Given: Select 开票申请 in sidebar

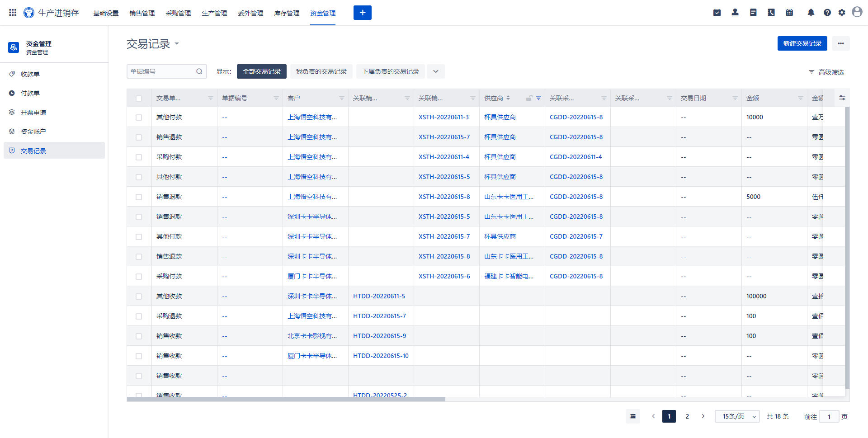Looking at the screenshot, I should 54,113.
